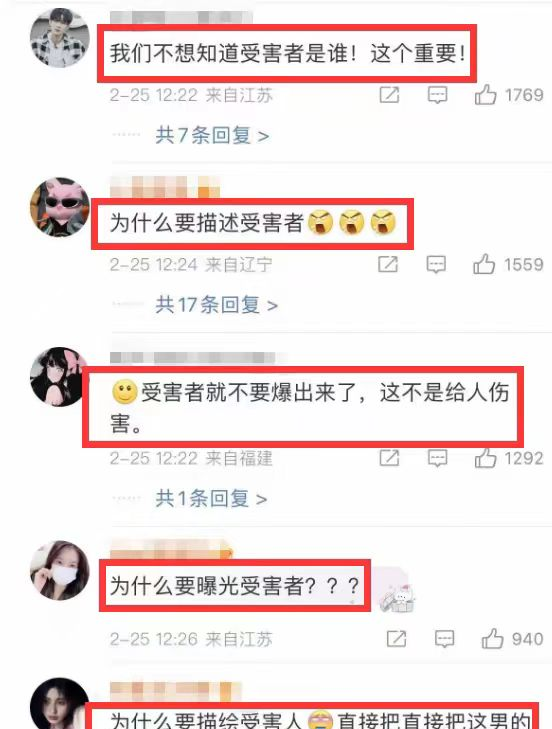Viewport: 552px width, 729px height.
Task: Share the first comment from 江苏 at 12:22
Action: point(389,95)
